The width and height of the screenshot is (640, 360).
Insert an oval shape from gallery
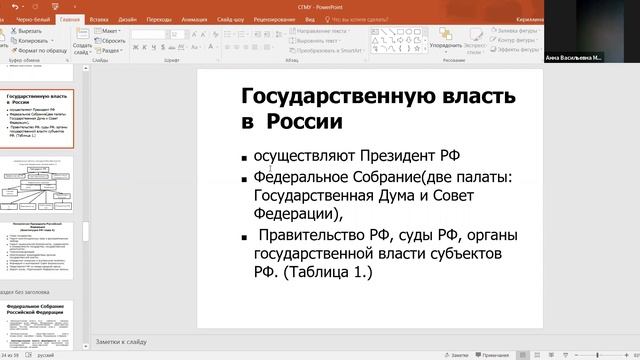pos(409,32)
